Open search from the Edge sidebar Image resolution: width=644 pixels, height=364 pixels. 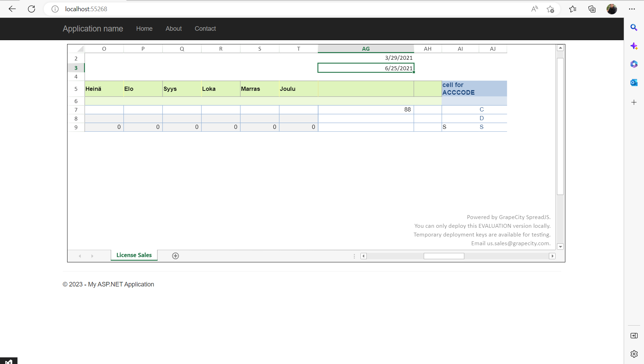click(x=634, y=27)
